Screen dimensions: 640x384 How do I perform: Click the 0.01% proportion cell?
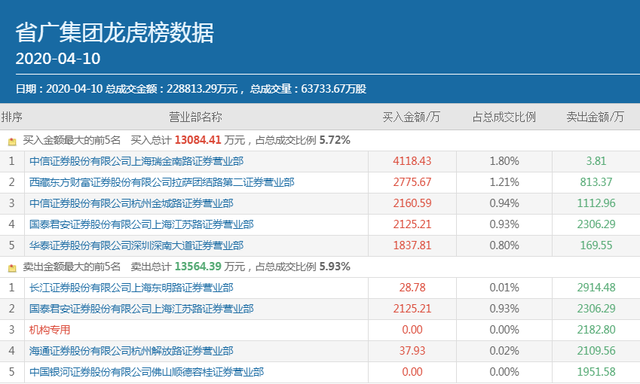504,288
